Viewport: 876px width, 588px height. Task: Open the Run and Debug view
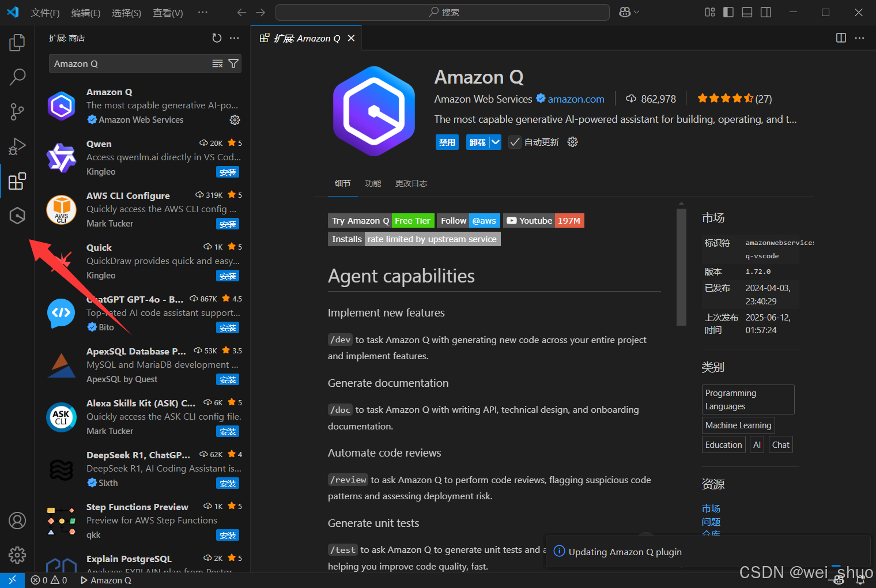[17, 146]
